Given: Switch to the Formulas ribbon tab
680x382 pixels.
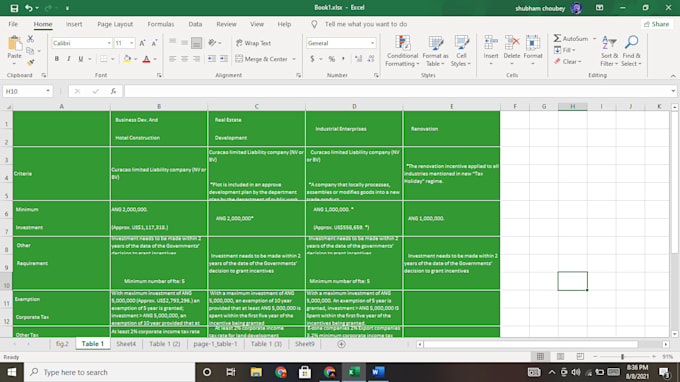Looking at the screenshot, I should point(160,24).
